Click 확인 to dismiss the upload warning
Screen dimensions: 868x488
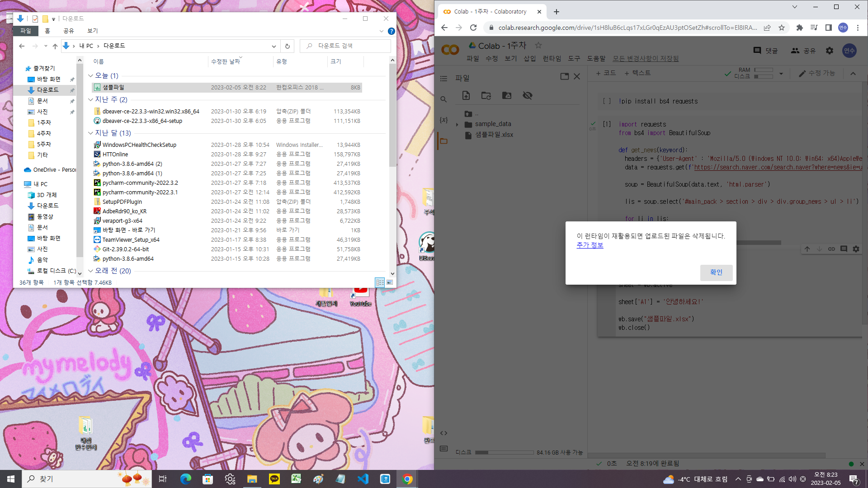tap(716, 272)
